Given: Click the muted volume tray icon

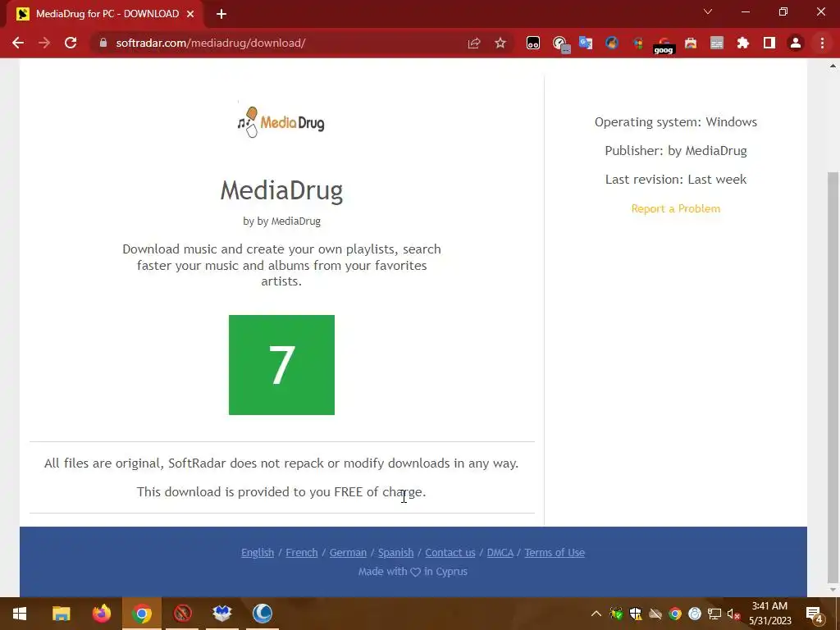Looking at the screenshot, I should [733, 614].
